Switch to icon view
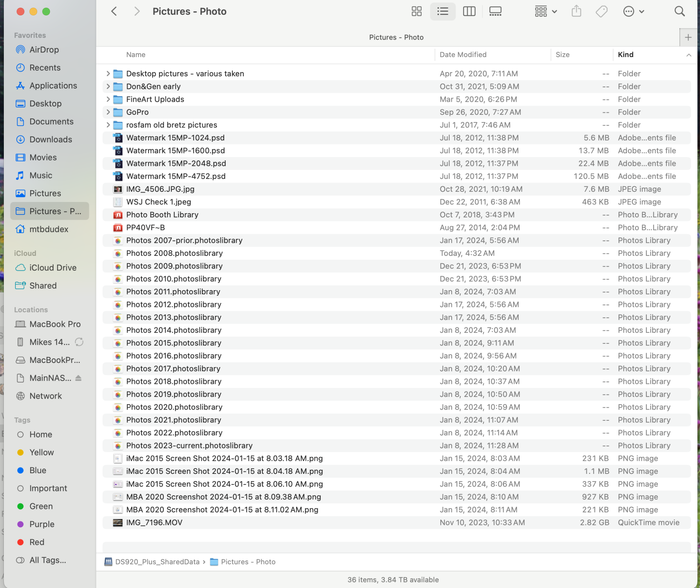 (416, 12)
